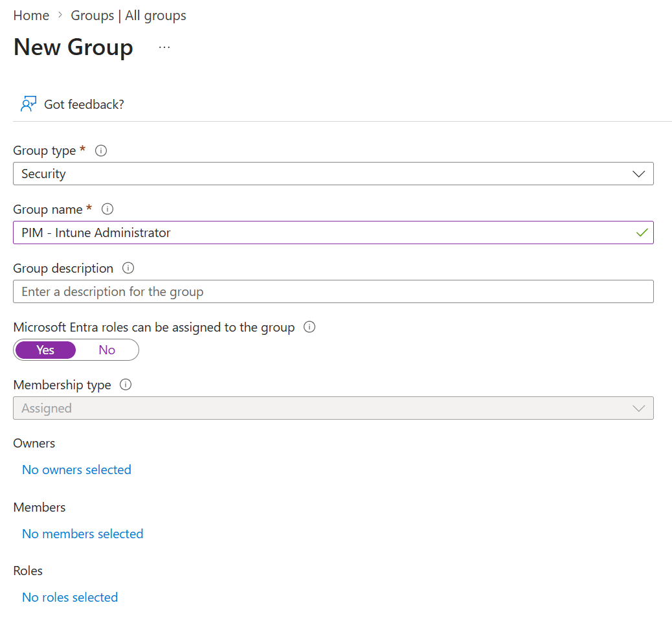Go to Home breadcrumb
This screenshot has width=672, height=636.
point(31,16)
